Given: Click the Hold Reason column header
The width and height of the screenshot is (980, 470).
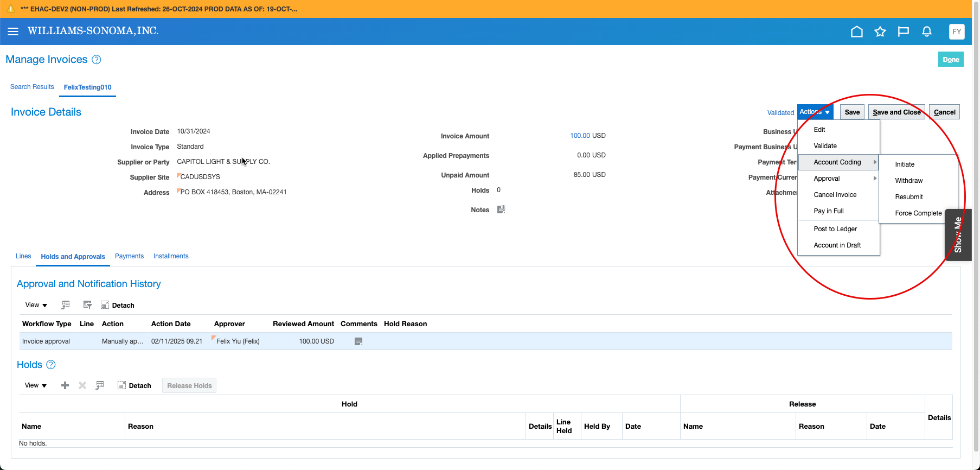Looking at the screenshot, I should click(405, 324).
